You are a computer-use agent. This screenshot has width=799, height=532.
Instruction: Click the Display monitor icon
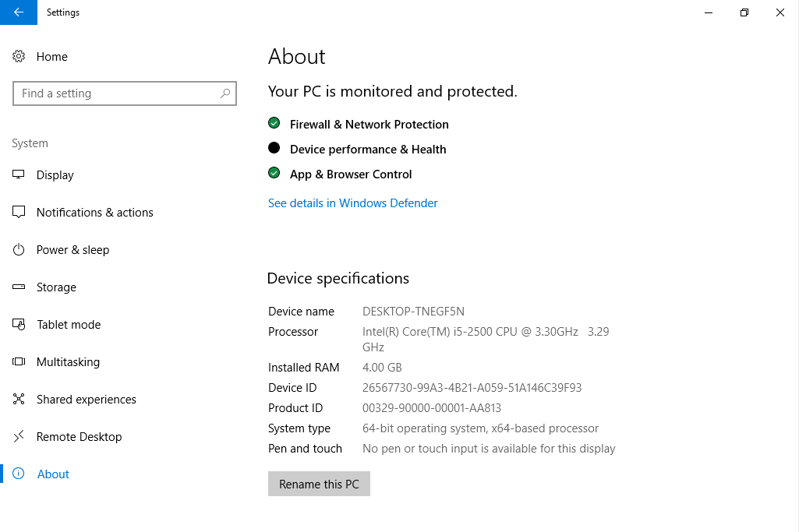click(19, 175)
